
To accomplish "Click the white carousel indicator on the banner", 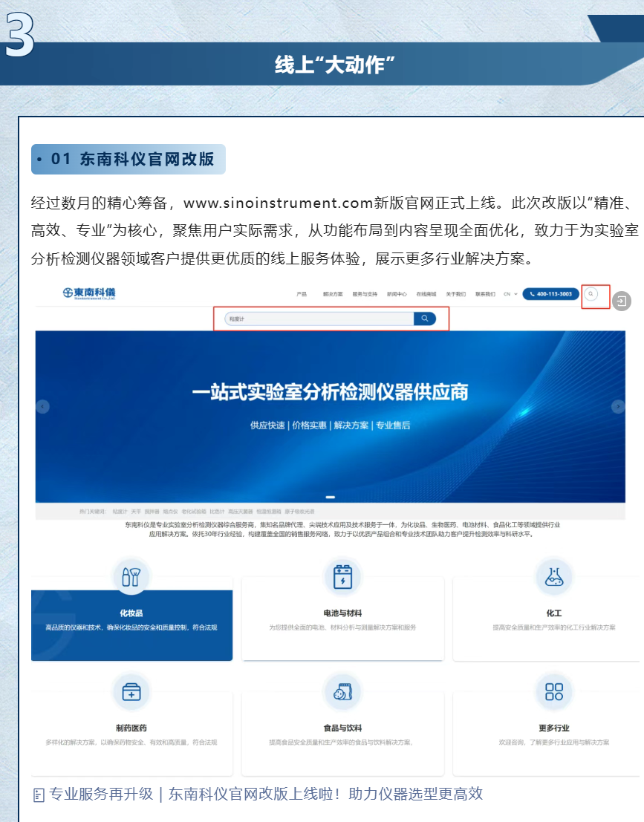I will [331, 497].
